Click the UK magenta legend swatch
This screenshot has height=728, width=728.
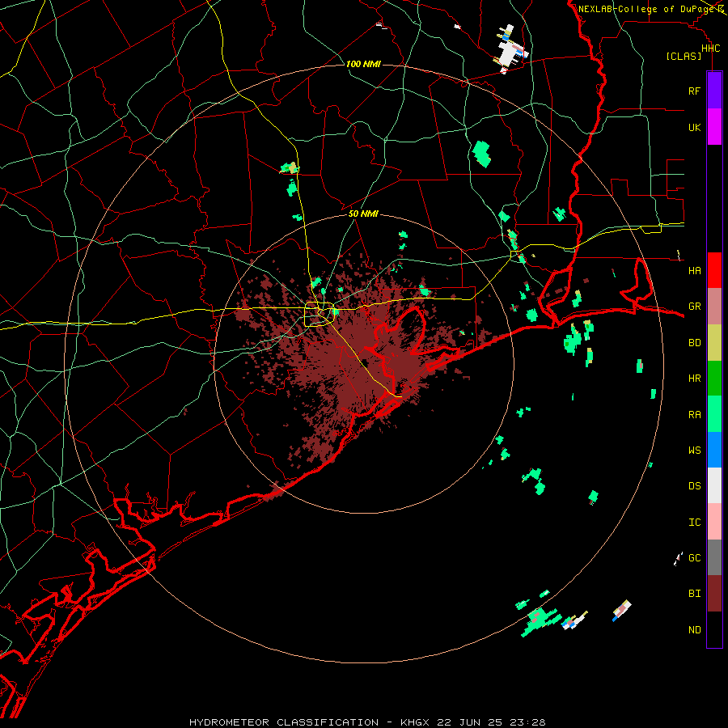(x=714, y=127)
